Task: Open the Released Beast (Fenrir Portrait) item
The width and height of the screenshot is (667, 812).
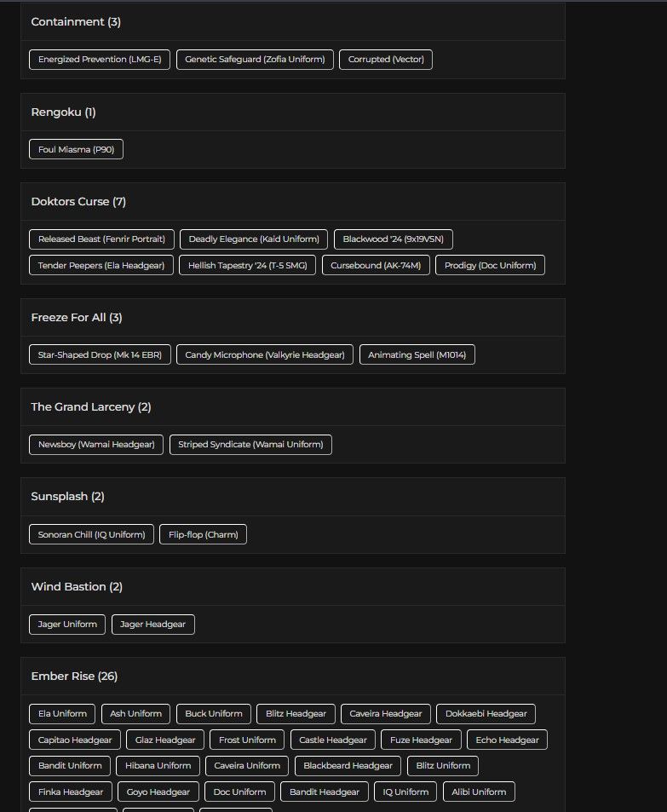Action: tap(101, 239)
